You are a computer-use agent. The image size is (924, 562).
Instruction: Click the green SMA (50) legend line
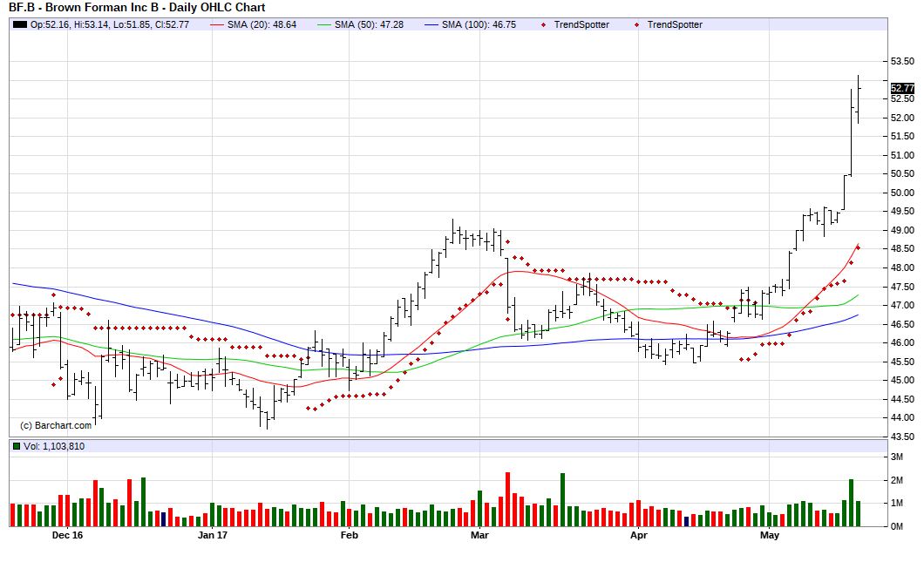pyautogui.click(x=324, y=24)
